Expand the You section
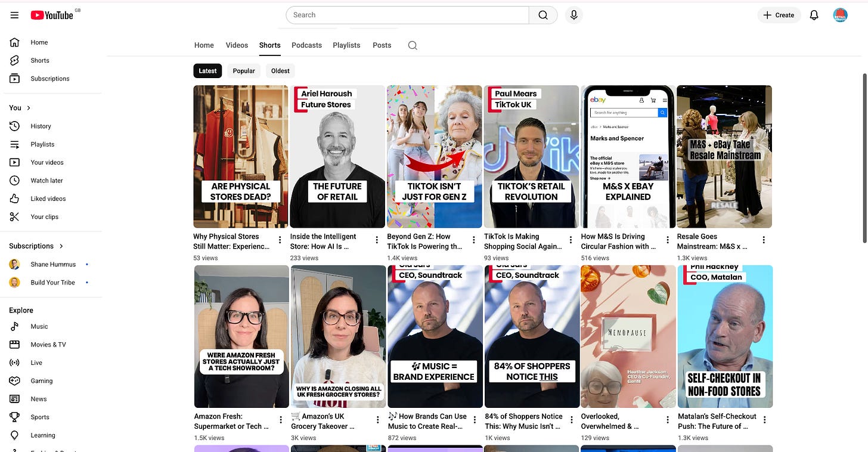868x452 pixels. [x=20, y=108]
